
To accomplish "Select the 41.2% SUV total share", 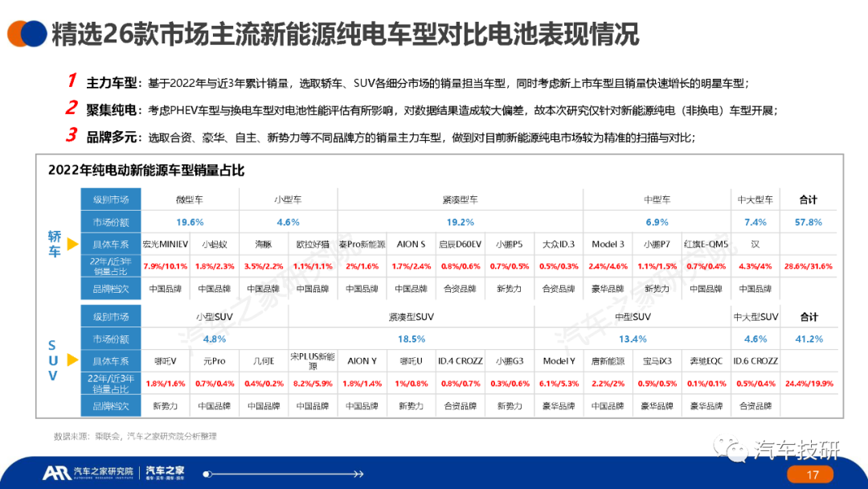I will click(809, 339).
